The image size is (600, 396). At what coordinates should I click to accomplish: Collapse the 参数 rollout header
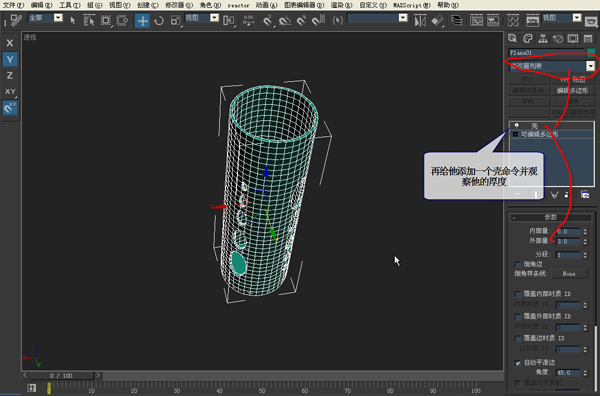click(x=550, y=217)
